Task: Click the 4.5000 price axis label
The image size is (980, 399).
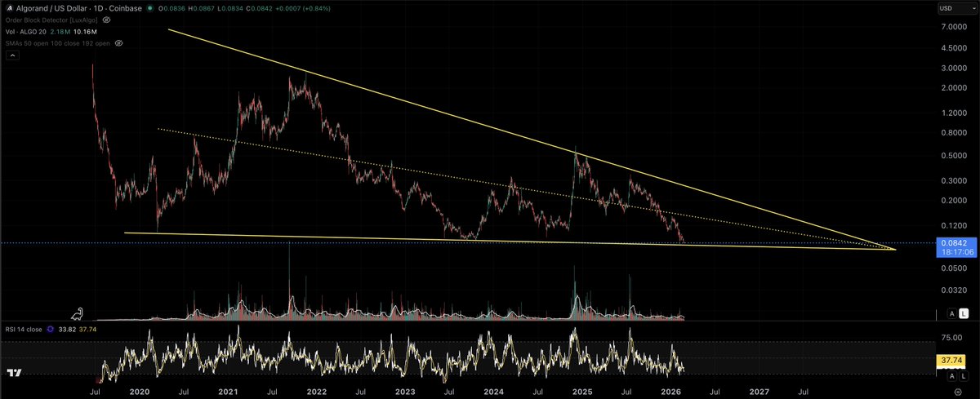Action: point(954,48)
